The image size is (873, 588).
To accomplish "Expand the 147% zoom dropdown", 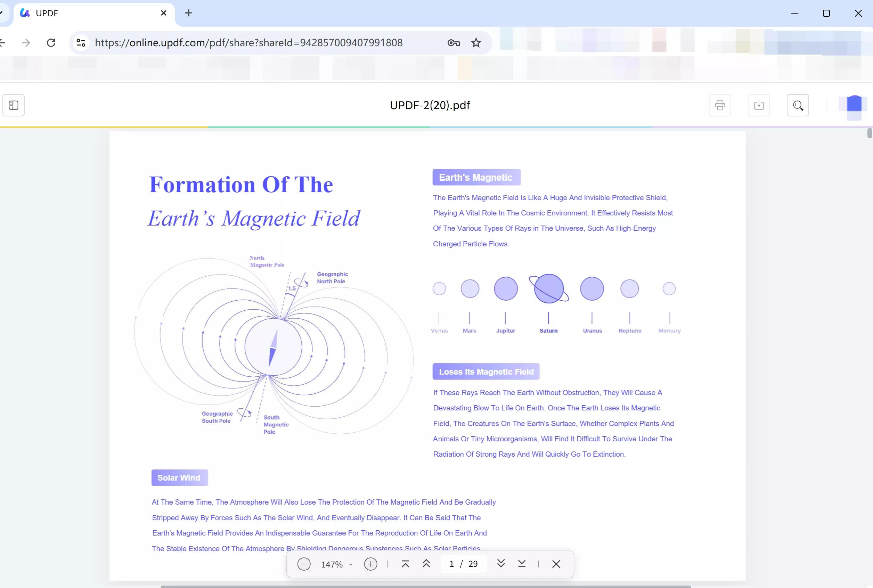I will tap(351, 564).
